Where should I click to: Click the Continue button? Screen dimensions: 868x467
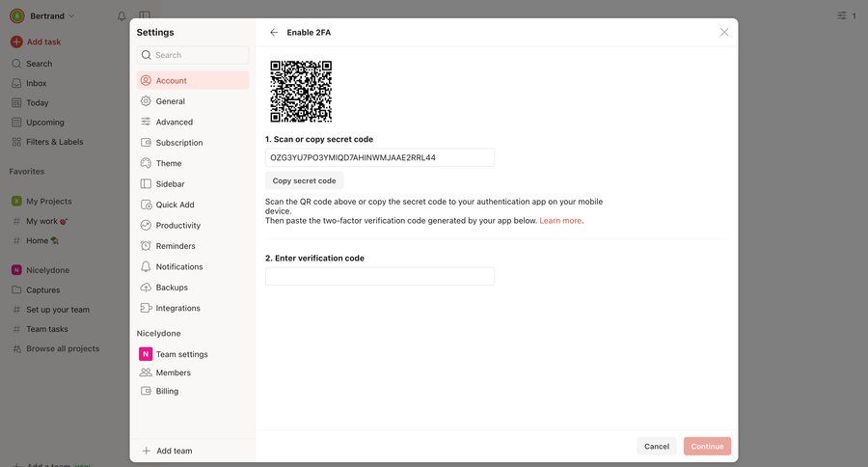tap(707, 446)
